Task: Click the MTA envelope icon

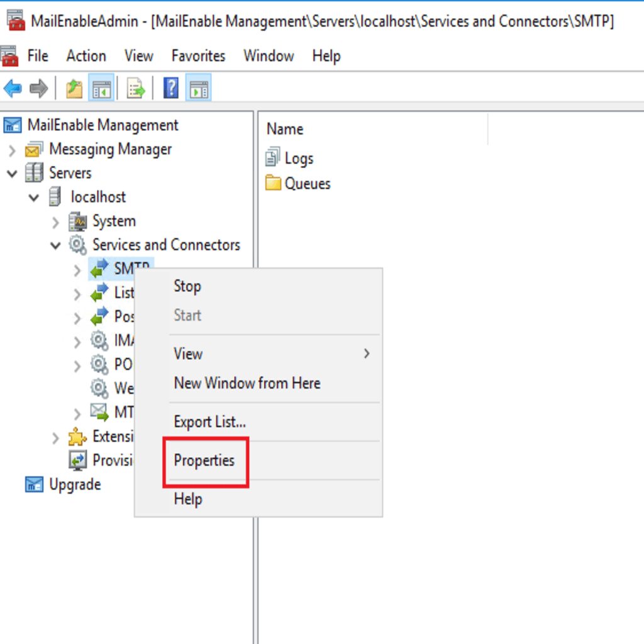Action: 99,413
